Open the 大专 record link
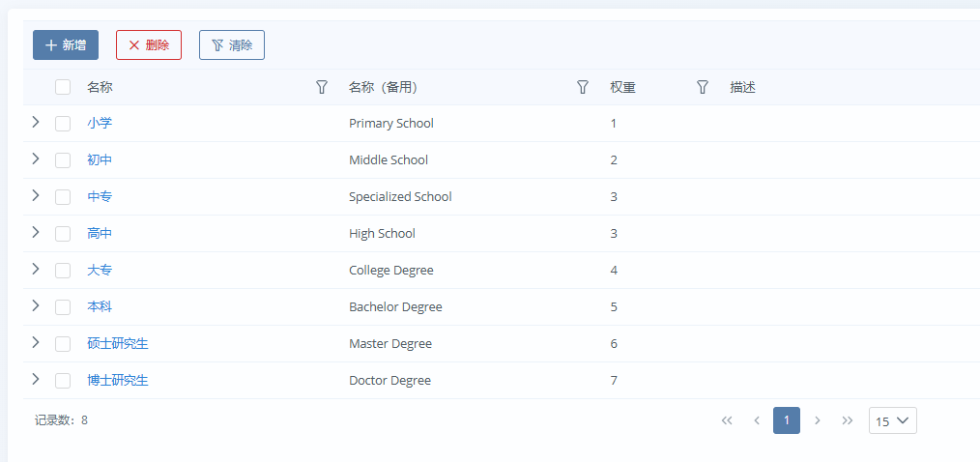The image size is (980, 462). coord(100,271)
